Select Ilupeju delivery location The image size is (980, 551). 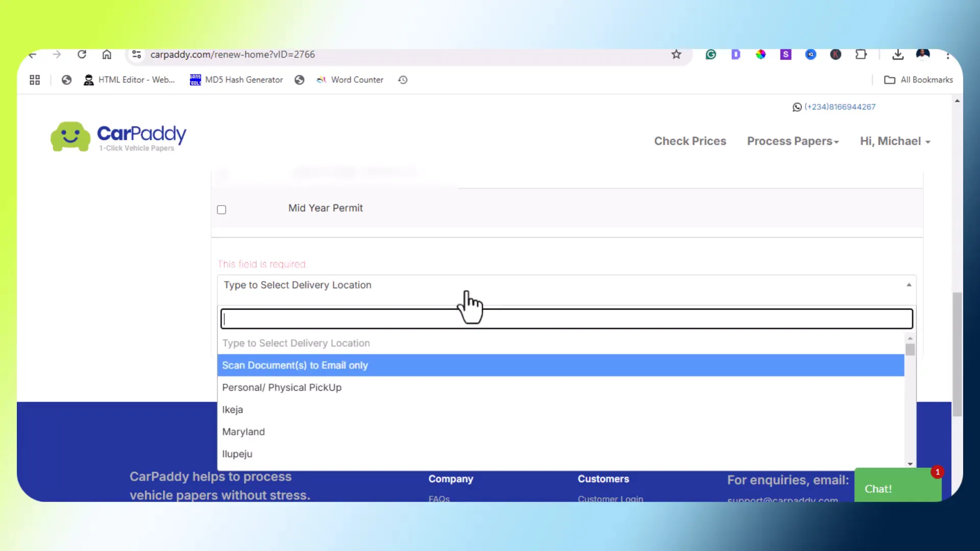tap(560, 454)
